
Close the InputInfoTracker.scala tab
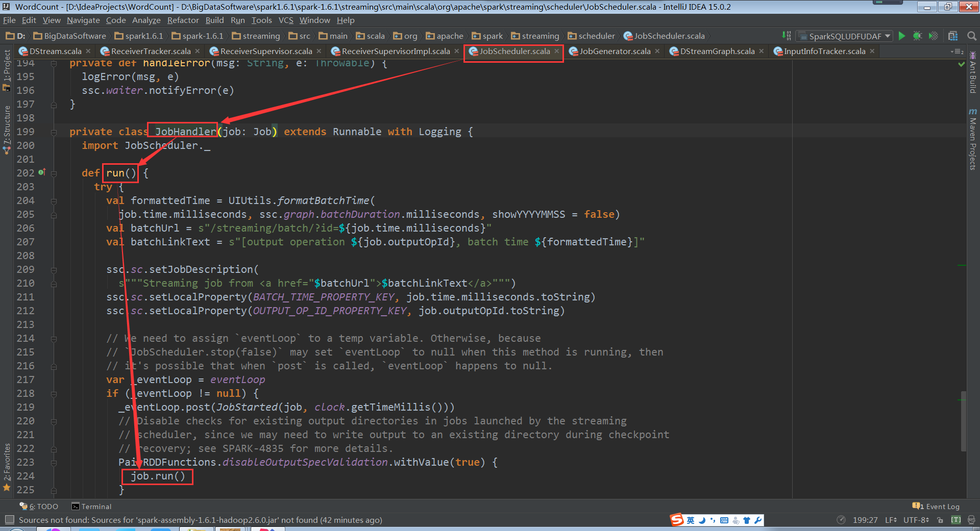click(x=872, y=51)
